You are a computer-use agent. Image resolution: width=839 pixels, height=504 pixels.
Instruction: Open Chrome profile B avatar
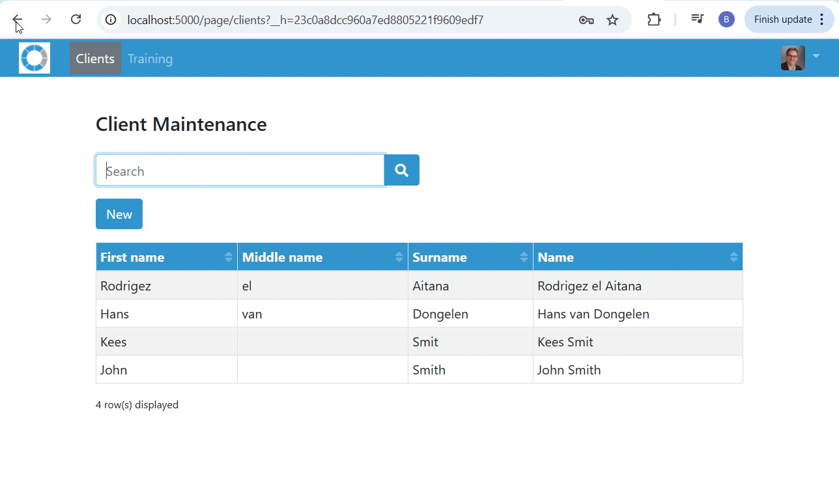pyautogui.click(x=726, y=20)
